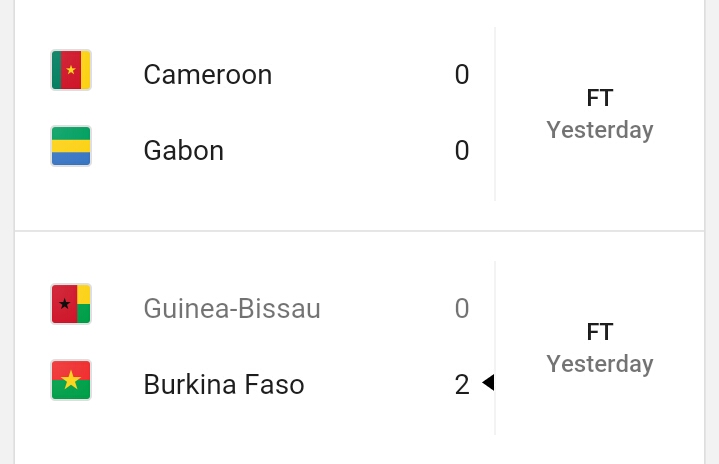Screen dimensions: 719x464
Task: Click the vertical divider in Cameroon-Gabon card
Action: coord(495,114)
